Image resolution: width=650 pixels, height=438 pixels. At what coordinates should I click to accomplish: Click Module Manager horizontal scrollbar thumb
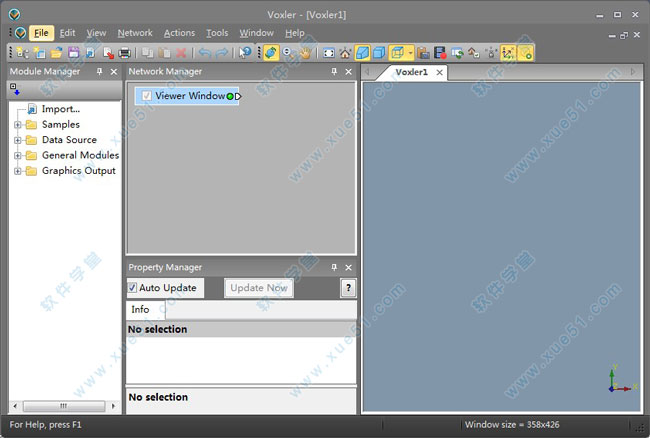(64, 406)
